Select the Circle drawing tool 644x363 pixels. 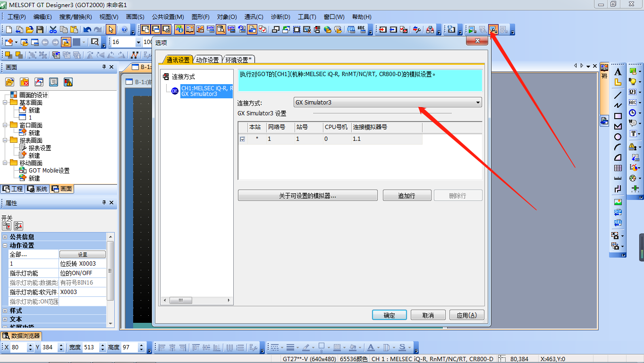(x=618, y=137)
